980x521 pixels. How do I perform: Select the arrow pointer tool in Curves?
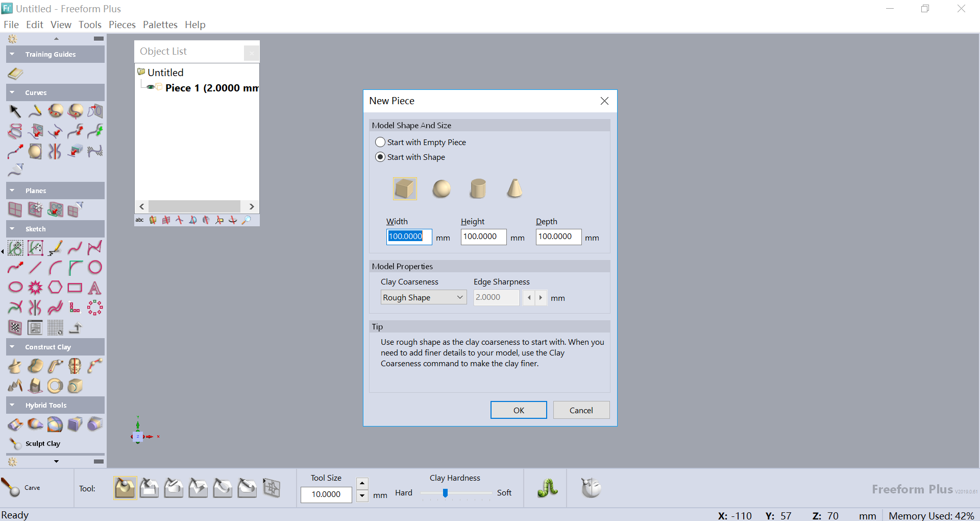click(x=15, y=111)
